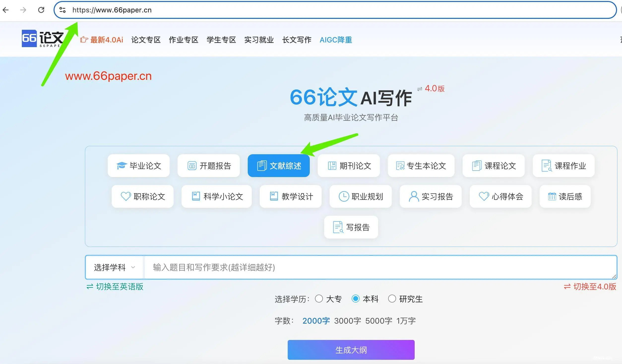Viewport: 622px width, 364px height.
Task: Grab the textarea resize handle corner
Action: [x=614, y=276]
